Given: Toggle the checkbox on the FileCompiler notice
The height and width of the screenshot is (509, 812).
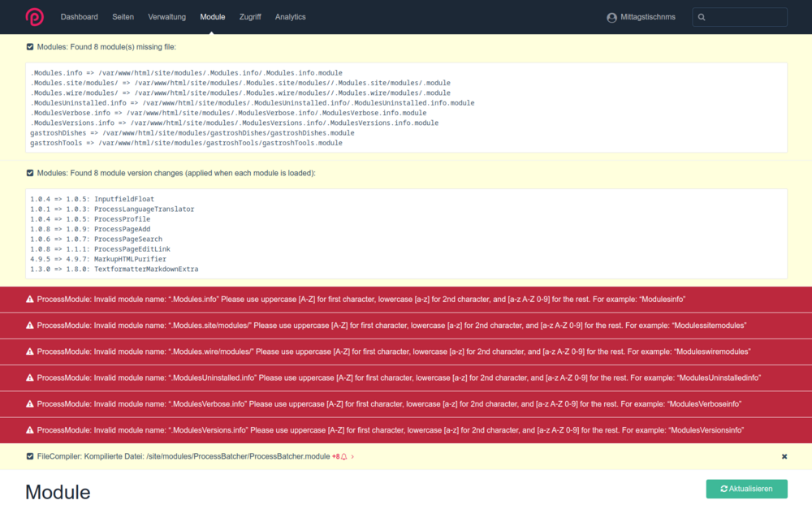Looking at the screenshot, I should pos(30,456).
